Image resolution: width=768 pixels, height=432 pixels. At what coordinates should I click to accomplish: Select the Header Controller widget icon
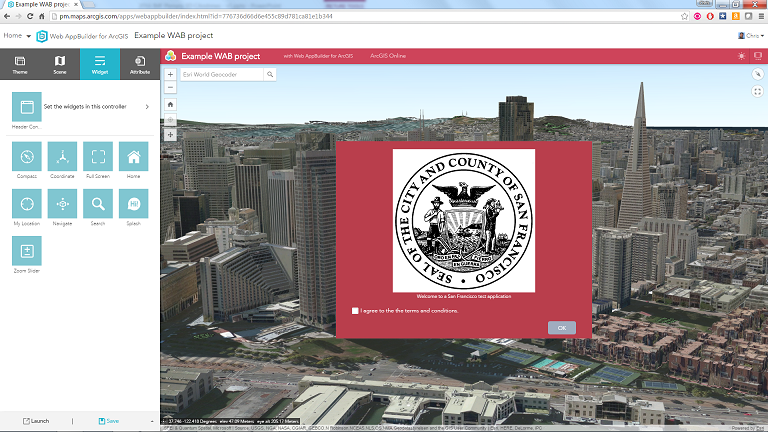tap(27, 106)
